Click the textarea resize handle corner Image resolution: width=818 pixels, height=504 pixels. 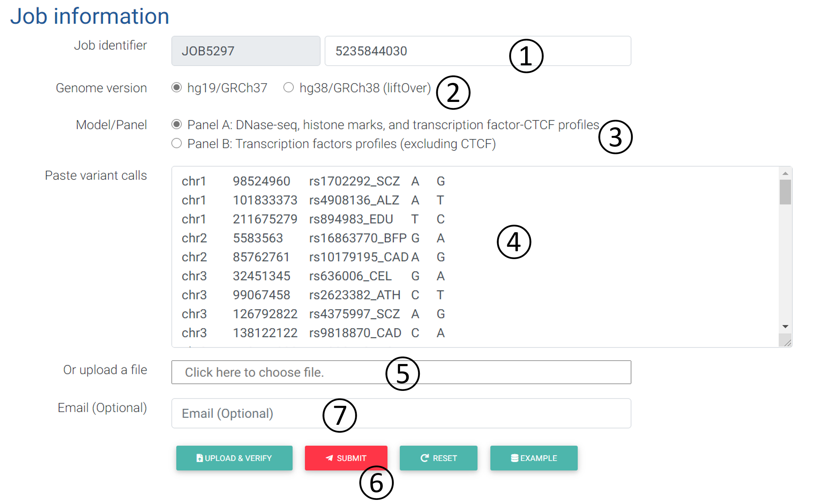click(x=787, y=343)
